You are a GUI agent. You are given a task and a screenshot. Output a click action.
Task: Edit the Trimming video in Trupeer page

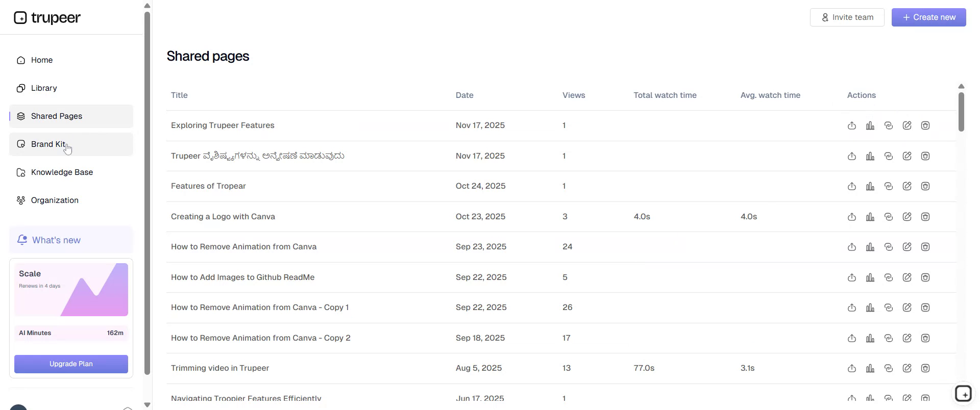tap(907, 368)
